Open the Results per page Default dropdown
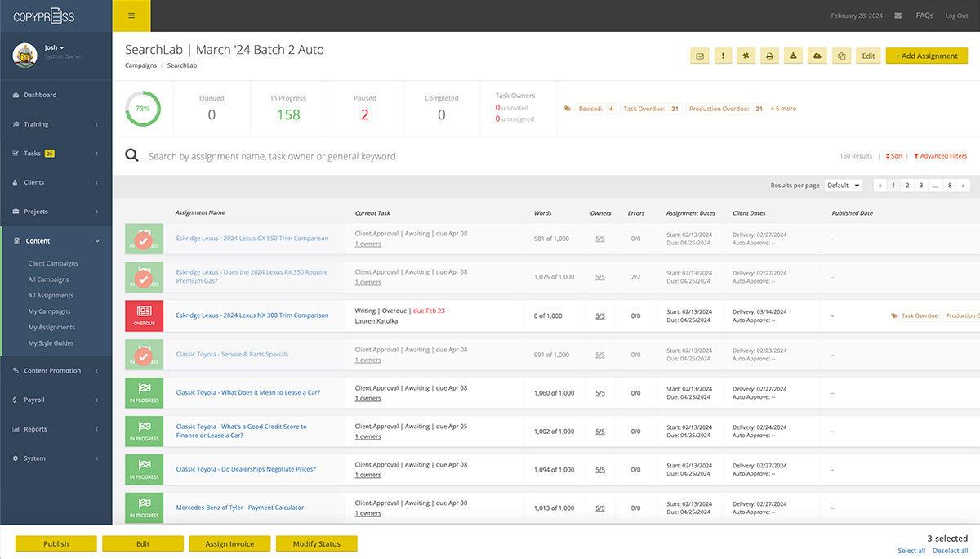Screen dimensions: 980x559 [x=844, y=186]
